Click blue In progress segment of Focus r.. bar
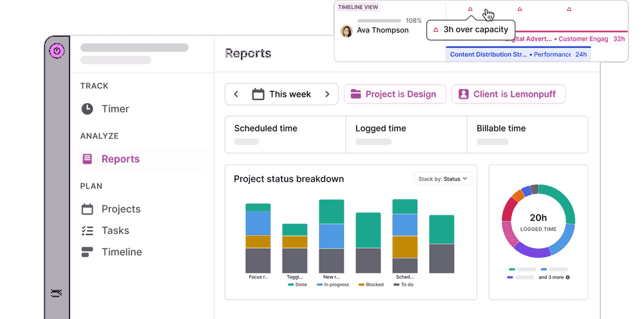This screenshot has width=644, height=319. point(258,223)
